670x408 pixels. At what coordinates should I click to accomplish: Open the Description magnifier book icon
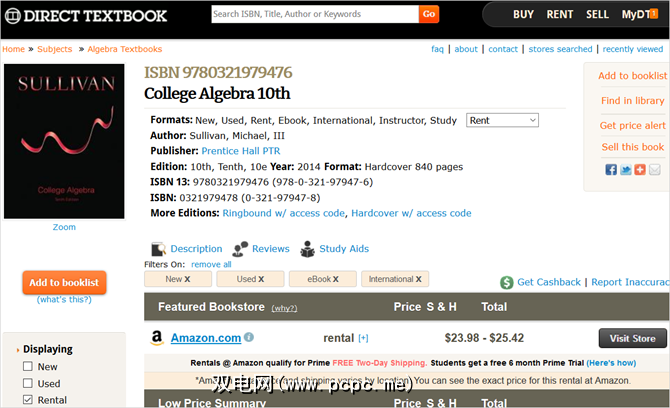[x=159, y=249]
